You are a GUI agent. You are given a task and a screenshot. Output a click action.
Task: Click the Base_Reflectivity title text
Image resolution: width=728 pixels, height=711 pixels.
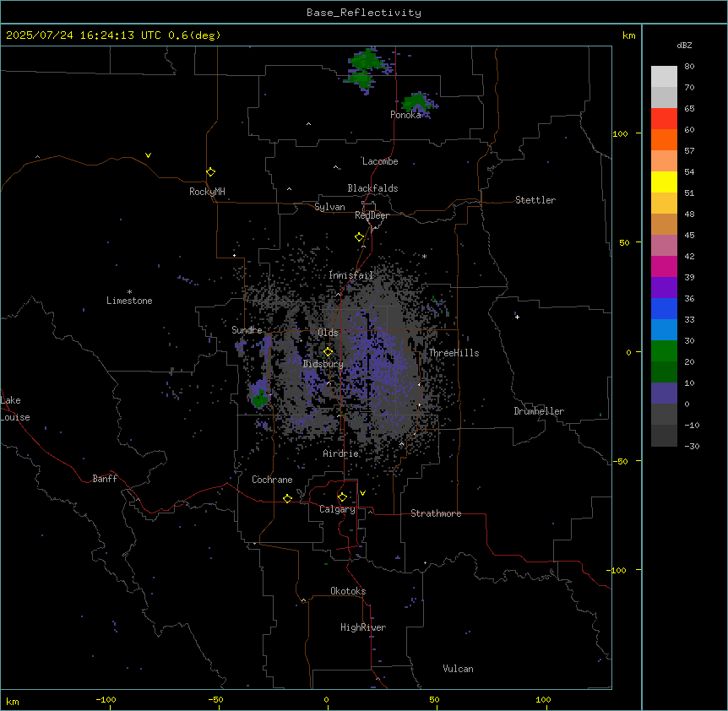363,13
